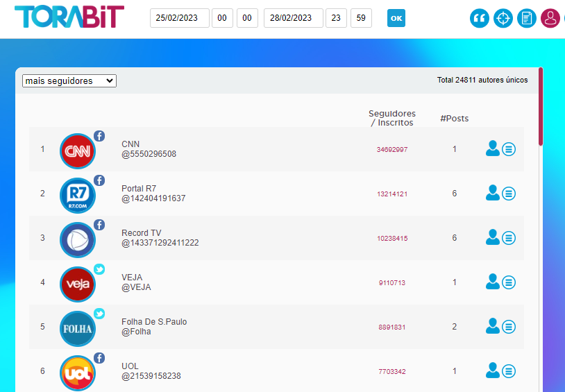Viewport: 565px width, 392px height.
Task: Click the Twitter badge on VEJA avatar
Action: pyautogui.click(x=99, y=269)
